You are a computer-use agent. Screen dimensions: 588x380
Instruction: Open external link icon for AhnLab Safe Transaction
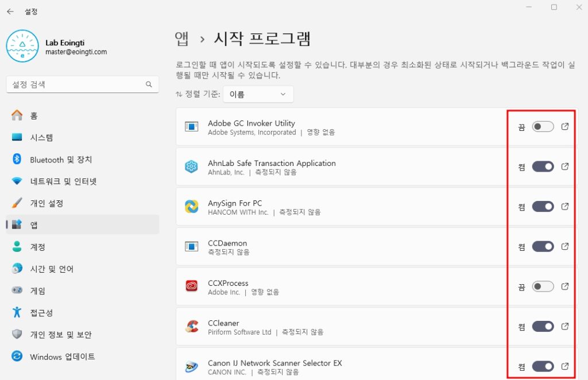click(565, 166)
